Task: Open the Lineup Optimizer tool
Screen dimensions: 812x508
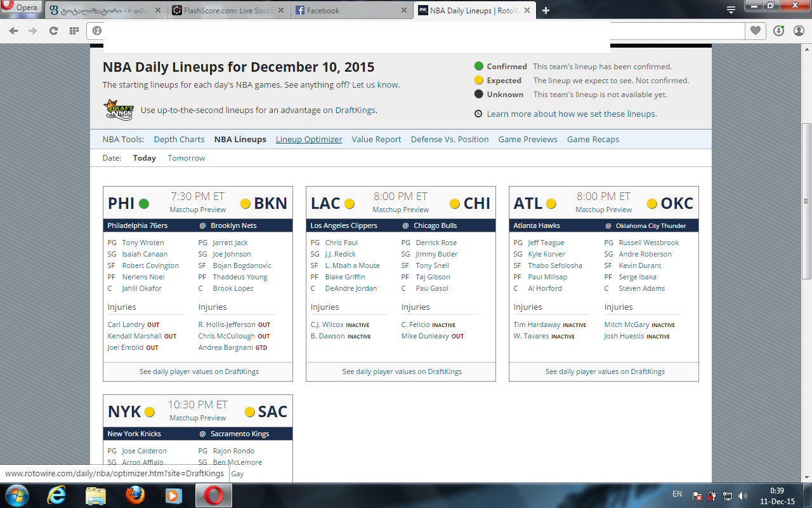Action: 309,140
